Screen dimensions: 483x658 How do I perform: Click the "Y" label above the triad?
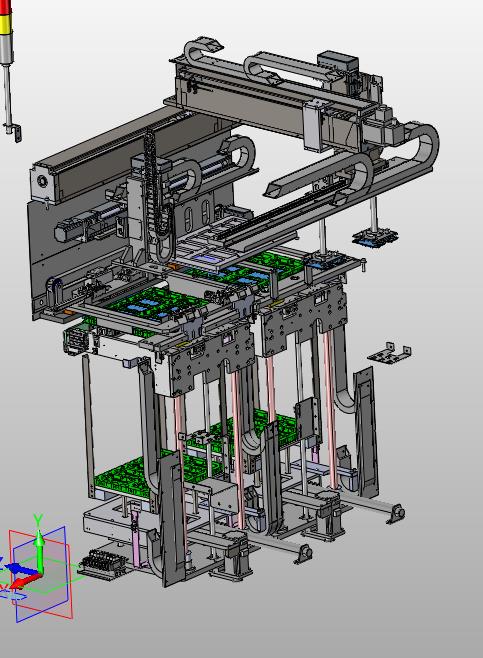pyautogui.click(x=38, y=520)
